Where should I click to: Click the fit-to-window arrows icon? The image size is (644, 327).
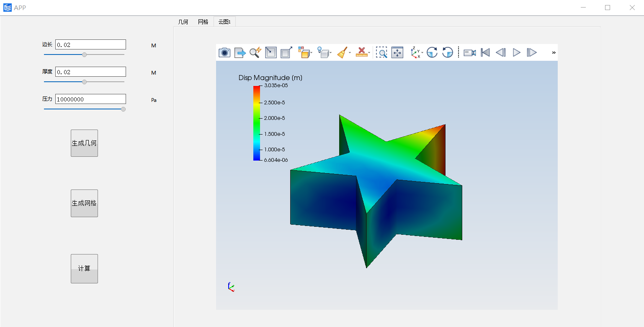(397, 52)
